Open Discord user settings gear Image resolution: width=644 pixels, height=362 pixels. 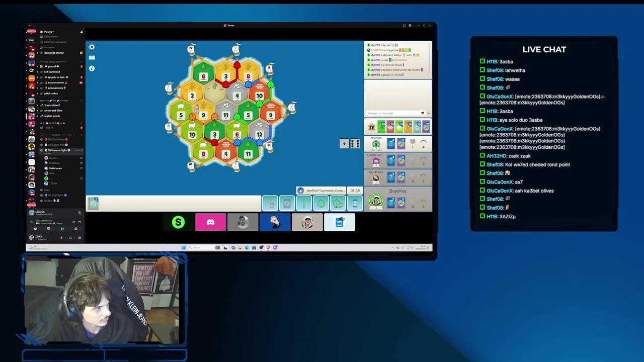(x=79, y=238)
